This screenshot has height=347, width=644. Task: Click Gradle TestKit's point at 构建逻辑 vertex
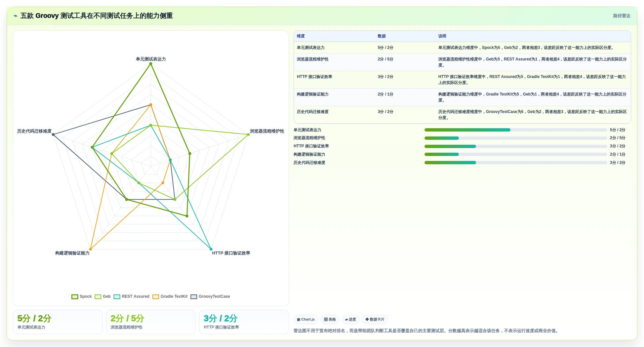tap(91, 249)
